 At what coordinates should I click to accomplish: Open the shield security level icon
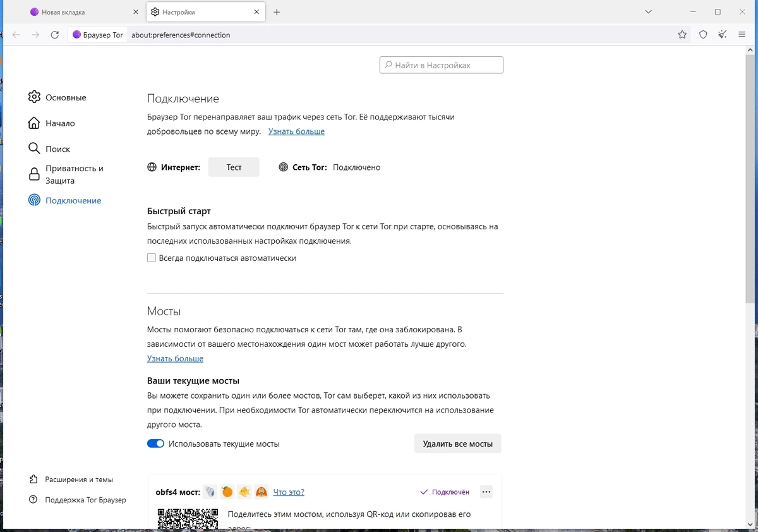tap(703, 35)
